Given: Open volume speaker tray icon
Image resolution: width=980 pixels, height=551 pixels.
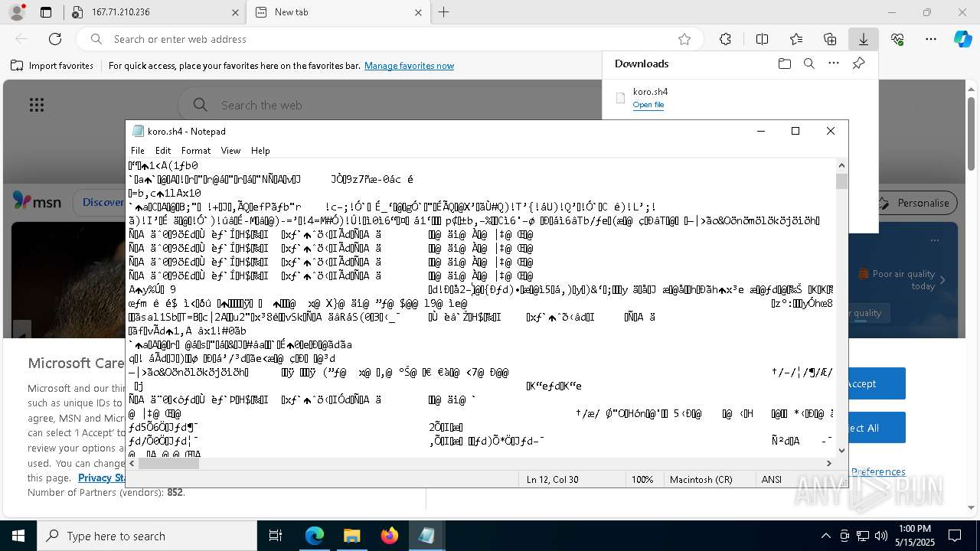Looking at the screenshot, I should (881, 536).
